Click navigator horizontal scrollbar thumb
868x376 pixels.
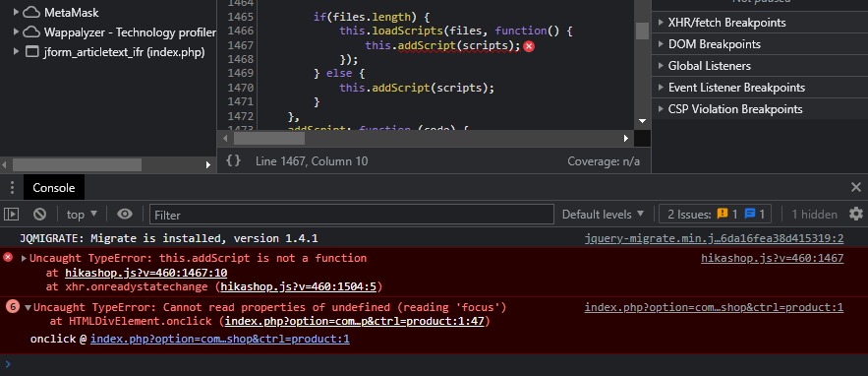point(77,164)
